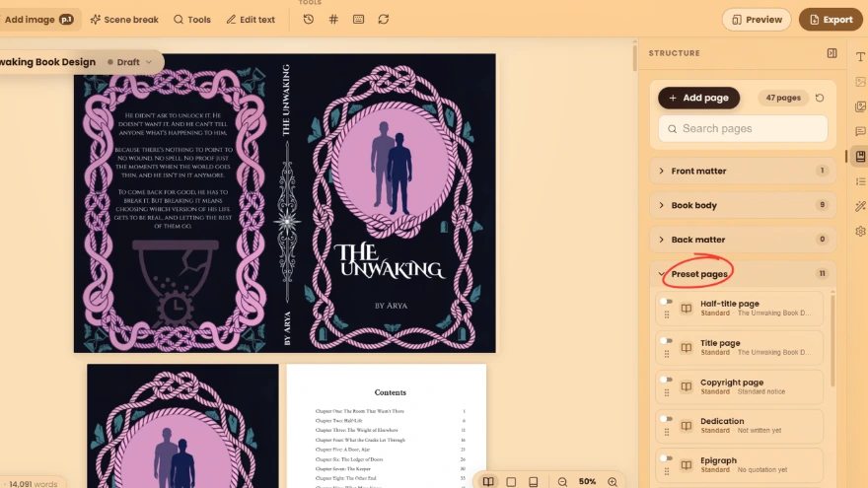Viewport: 868px width, 488px height.
Task: Switch to two-page spread view
Action: pyautogui.click(x=488, y=481)
